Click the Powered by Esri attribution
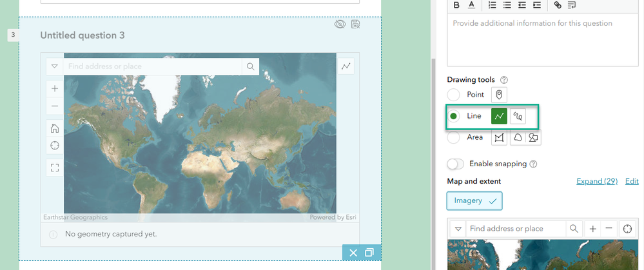Screen dimensions: 644x270 point(333,217)
